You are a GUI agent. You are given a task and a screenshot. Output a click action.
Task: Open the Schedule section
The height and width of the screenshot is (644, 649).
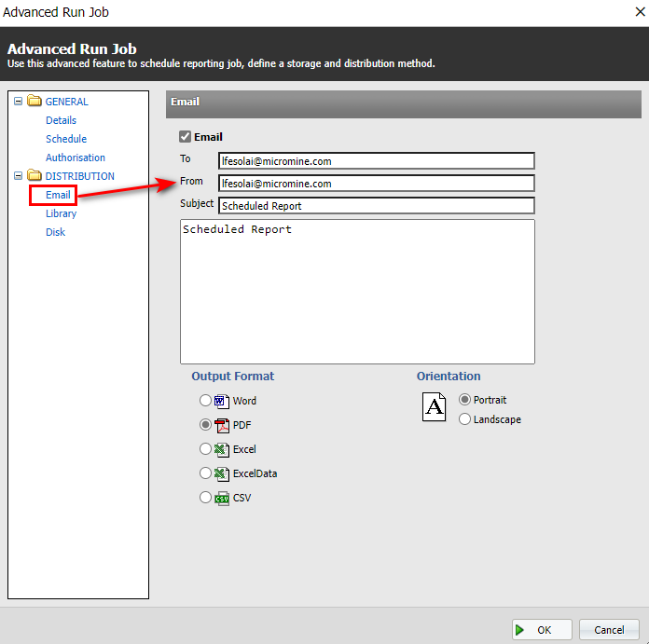coord(66,139)
